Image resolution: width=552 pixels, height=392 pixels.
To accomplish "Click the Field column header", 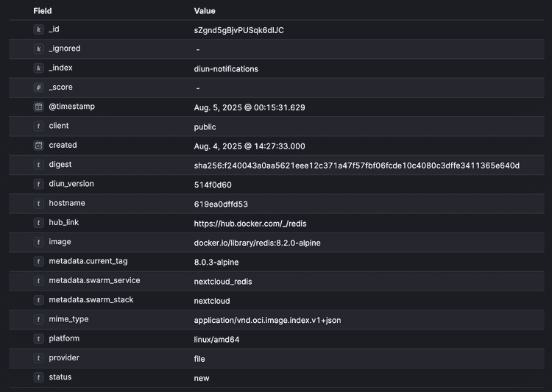I will tap(43, 11).
